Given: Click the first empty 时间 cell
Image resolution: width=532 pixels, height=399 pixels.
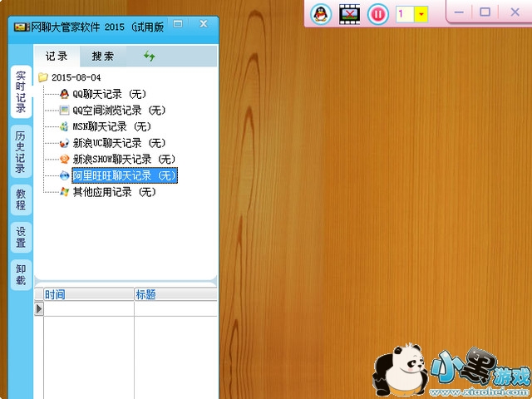Looking at the screenshot, I should pyautogui.click(x=89, y=308).
